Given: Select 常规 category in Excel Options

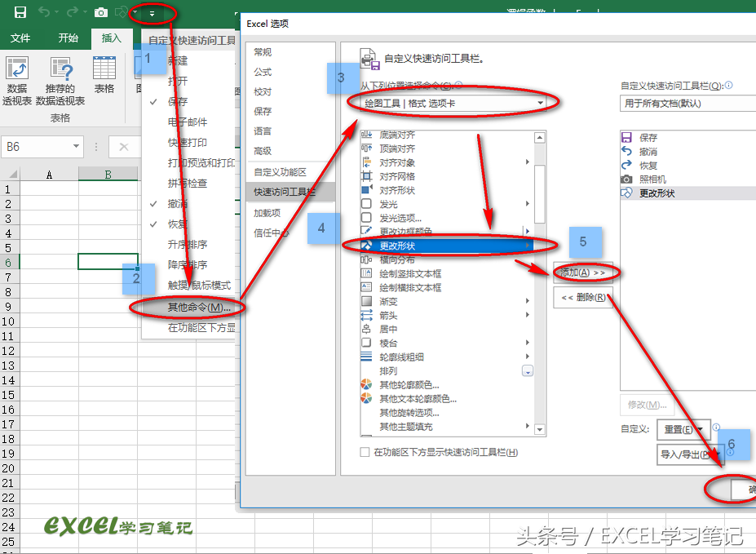Looking at the screenshot, I should 263,52.
